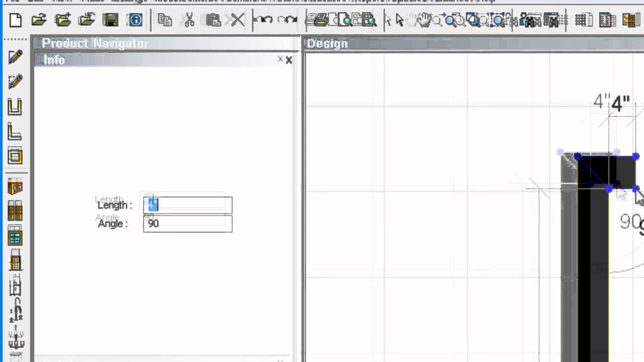Select the faucet fixture icon
The width and height of the screenshot is (644, 362).
coord(16,311)
